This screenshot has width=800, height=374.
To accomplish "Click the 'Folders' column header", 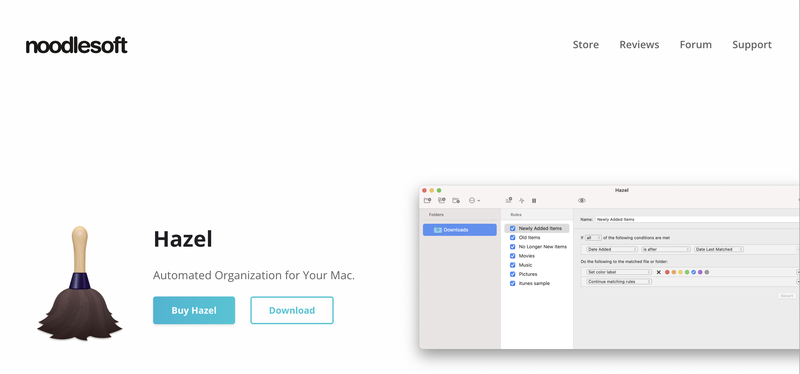I will [x=436, y=215].
